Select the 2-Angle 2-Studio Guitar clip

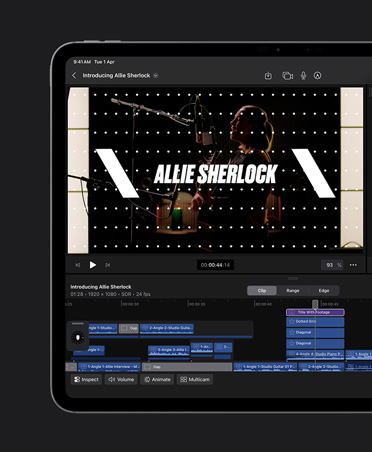[x=167, y=328]
